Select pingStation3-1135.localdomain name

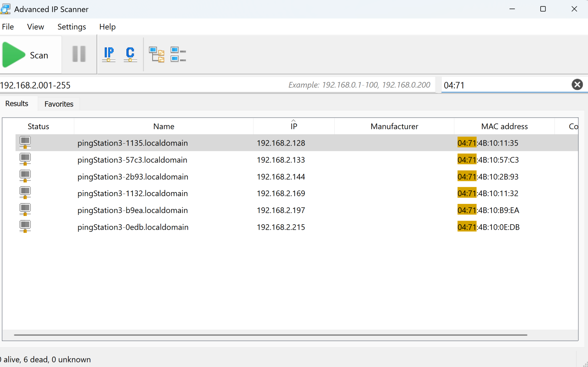133,143
